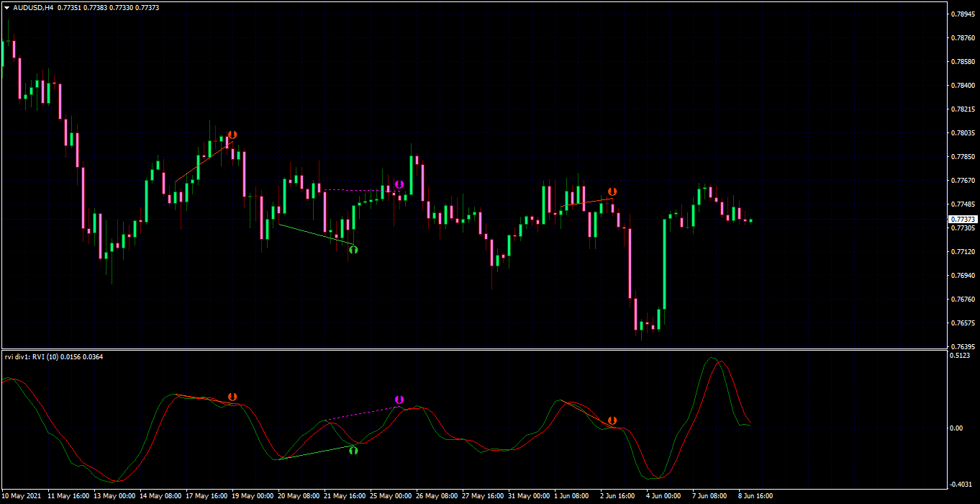Click the 0.5123 RVI scale value
The width and height of the screenshot is (980, 504).
coord(961,356)
